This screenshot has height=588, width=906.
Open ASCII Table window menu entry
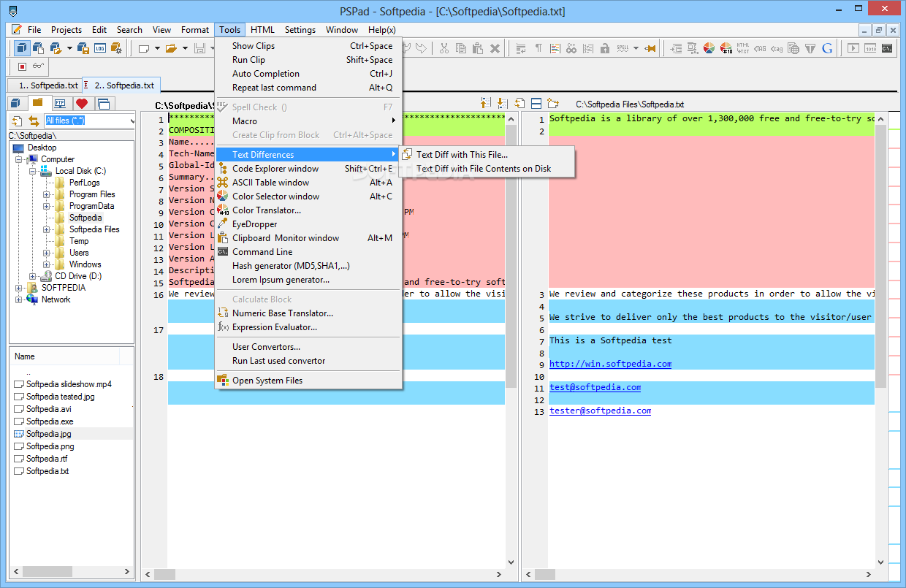click(x=308, y=183)
